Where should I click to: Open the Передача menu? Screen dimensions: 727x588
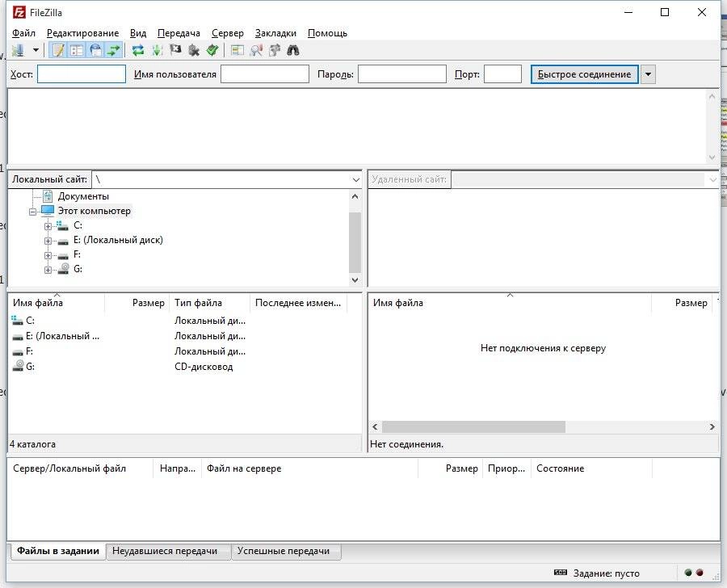tap(179, 33)
